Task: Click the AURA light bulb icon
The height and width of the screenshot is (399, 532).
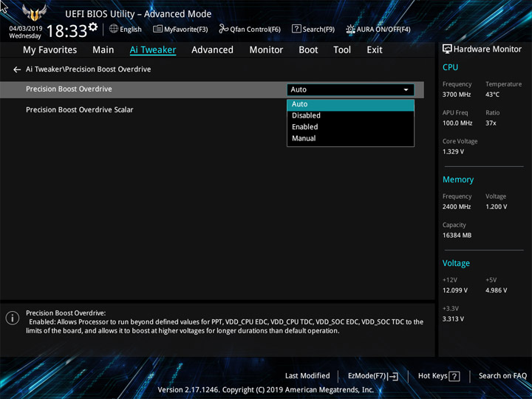Action: (350, 29)
